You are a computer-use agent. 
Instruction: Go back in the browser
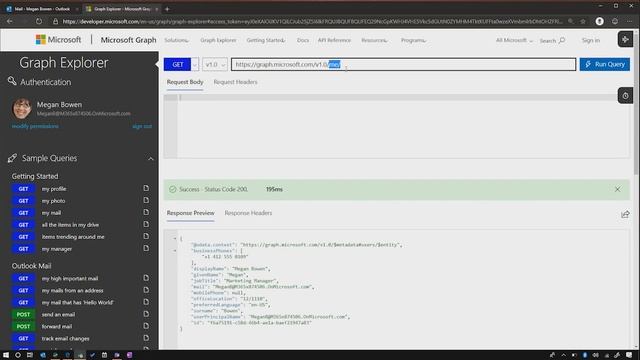point(10,21)
